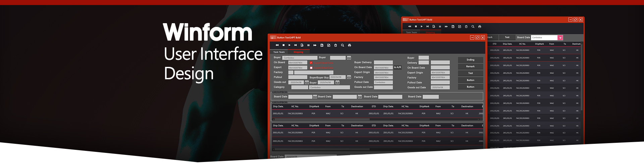
Task: Click the first FAC2012020003 cell in the upper grid
Action: click(x=295, y=114)
